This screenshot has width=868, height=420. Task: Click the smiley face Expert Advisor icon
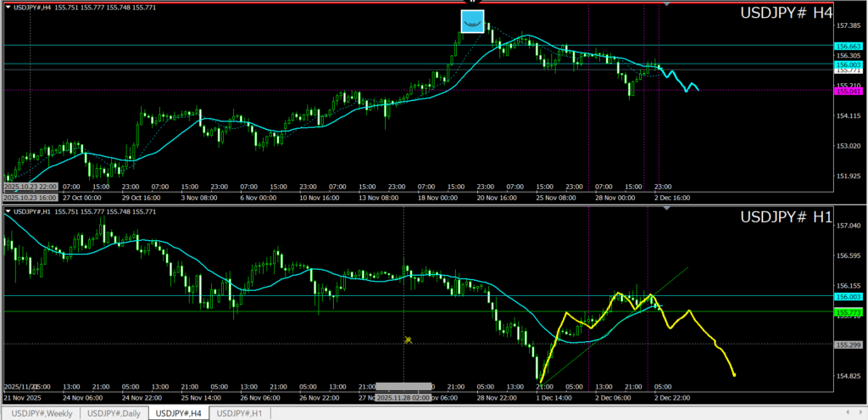(x=472, y=22)
